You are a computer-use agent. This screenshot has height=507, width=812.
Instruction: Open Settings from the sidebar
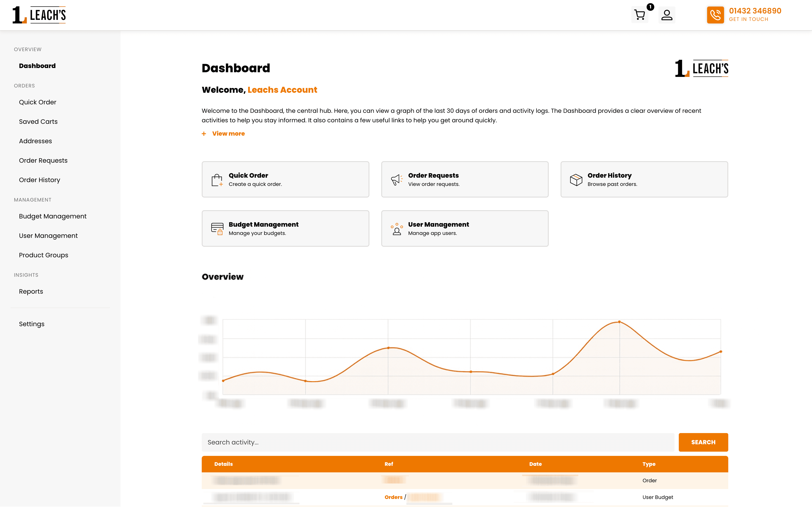[x=32, y=324]
